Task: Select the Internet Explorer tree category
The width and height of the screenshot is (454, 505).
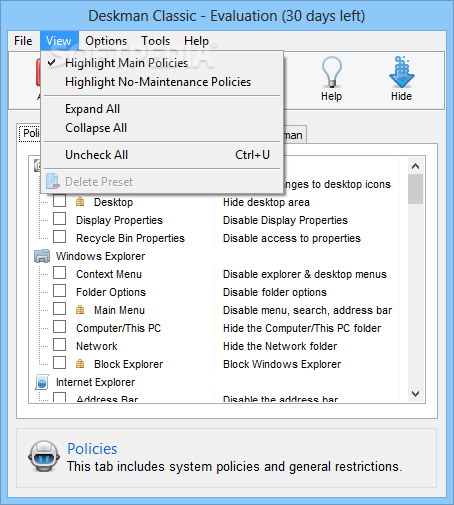Action: [95, 382]
